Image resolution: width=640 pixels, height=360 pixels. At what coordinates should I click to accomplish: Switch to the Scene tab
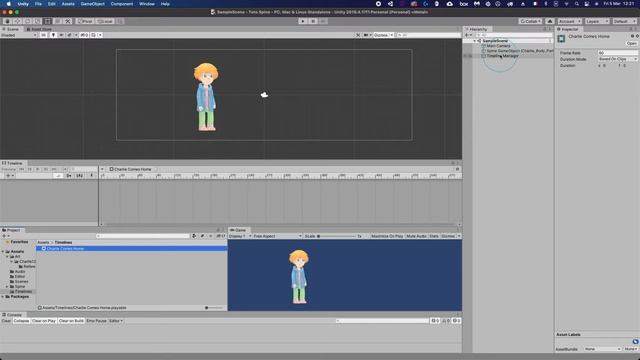11,29
